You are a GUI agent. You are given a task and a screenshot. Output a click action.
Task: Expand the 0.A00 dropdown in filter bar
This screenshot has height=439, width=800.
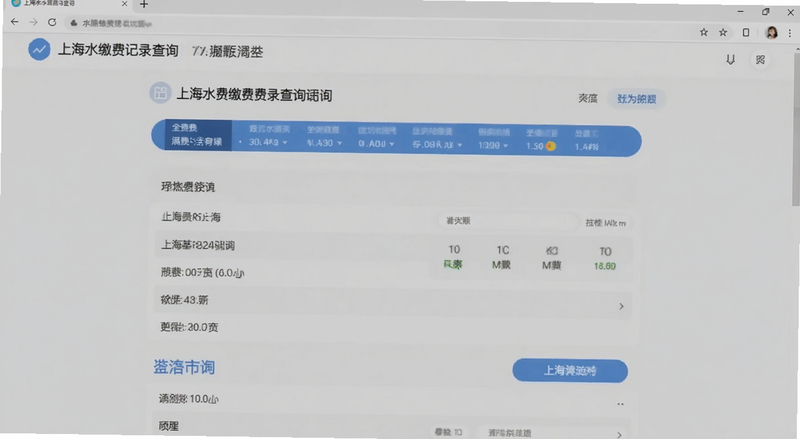click(376, 144)
